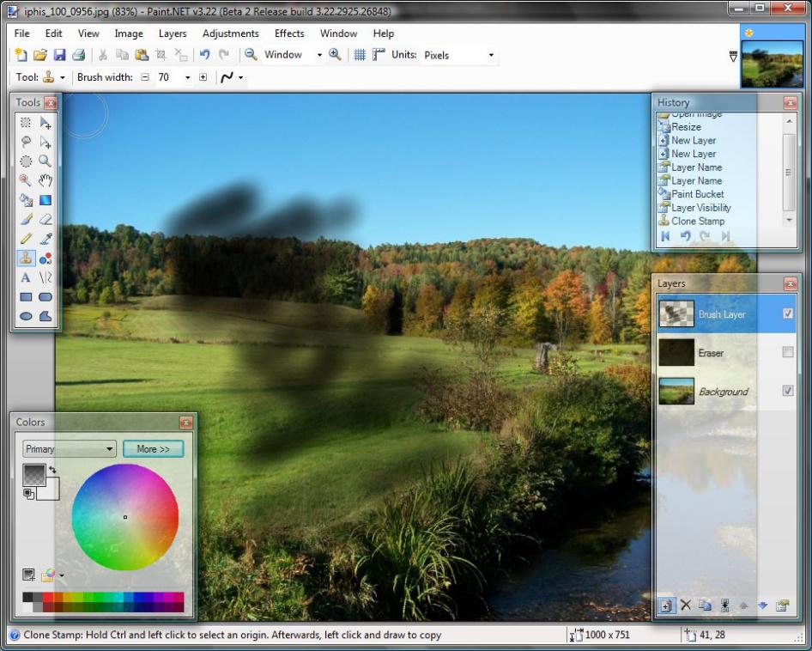Enable visibility for the Eraser layer

coord(788,353)
